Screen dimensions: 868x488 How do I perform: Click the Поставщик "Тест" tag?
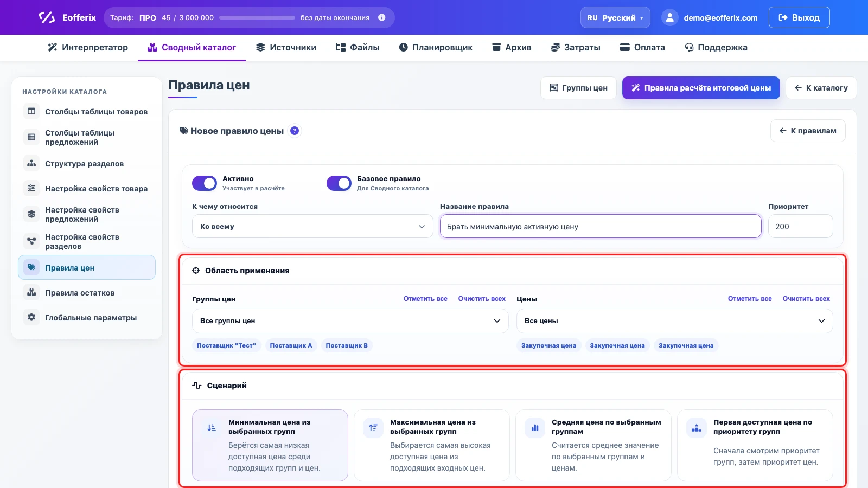(x=226, y=345)
